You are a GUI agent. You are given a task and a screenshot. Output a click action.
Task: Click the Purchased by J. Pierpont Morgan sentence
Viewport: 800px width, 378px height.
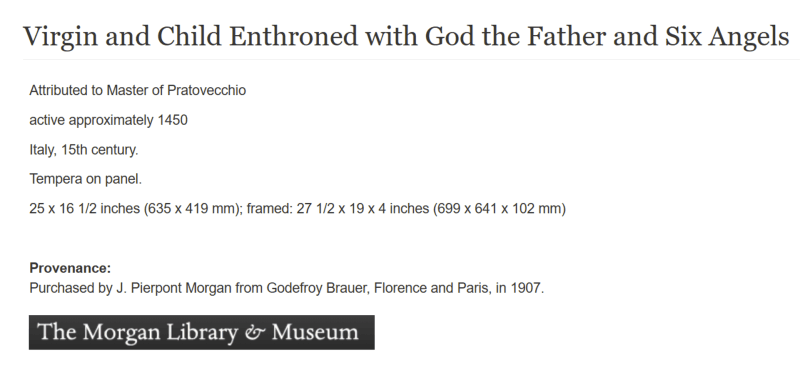click(x=287, y=288)
